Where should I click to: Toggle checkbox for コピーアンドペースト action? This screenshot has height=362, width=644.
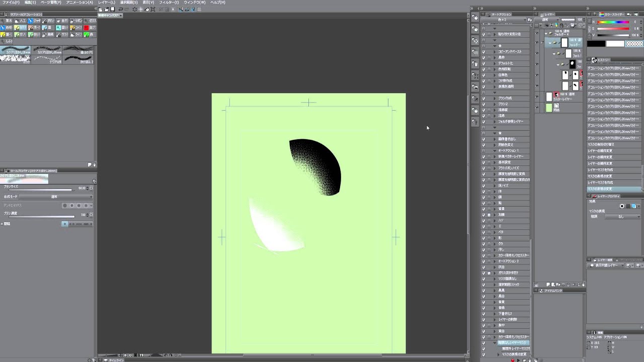tap(484, 52)
